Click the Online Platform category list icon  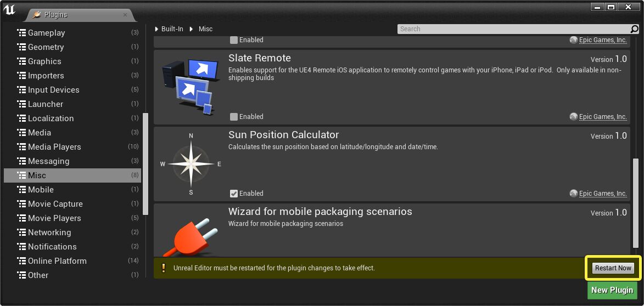[21, 261]
